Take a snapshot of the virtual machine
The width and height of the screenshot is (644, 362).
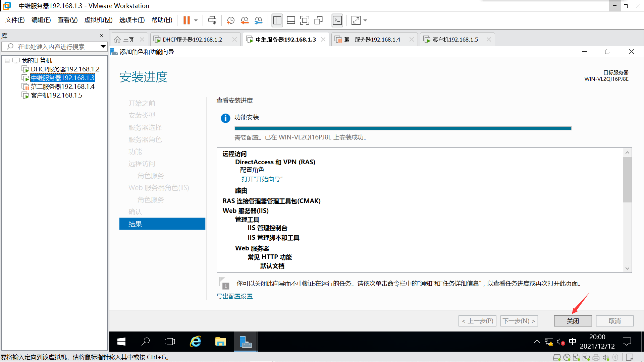pos(231,20)
